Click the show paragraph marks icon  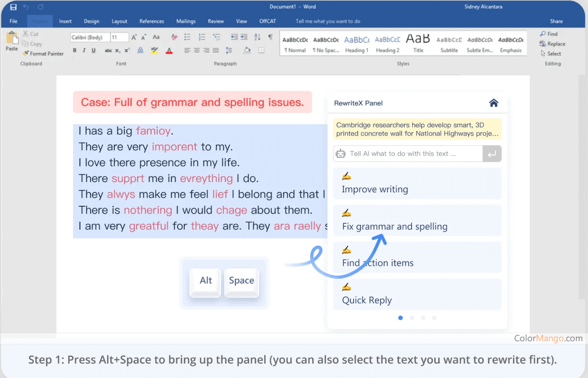pos(270,37)
